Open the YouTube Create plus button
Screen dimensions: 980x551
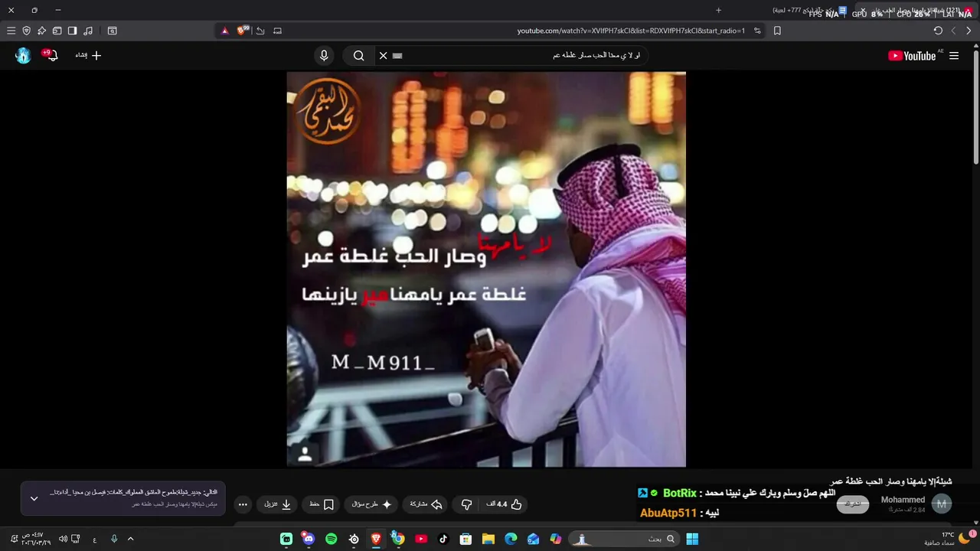point(89,55)
